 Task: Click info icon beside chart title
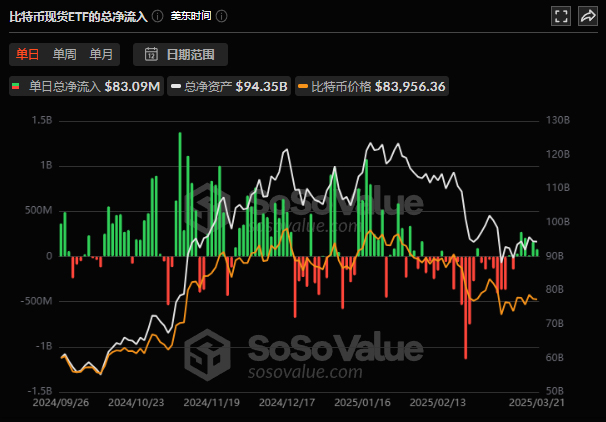[157, 18]
